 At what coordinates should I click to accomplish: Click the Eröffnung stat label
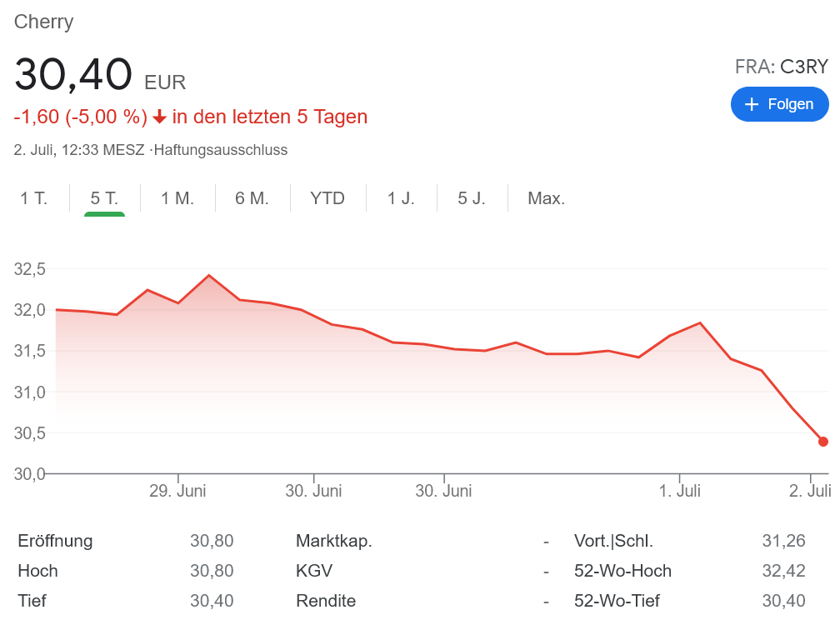click(55, 541)
